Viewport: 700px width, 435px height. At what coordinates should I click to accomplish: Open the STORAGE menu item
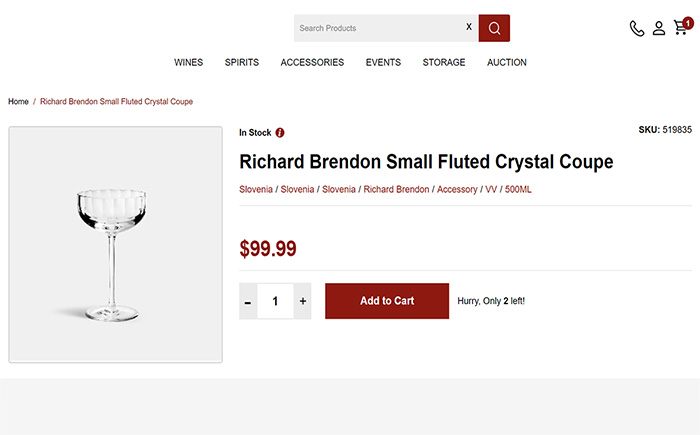pyautogui.click(x=444, y=63)
